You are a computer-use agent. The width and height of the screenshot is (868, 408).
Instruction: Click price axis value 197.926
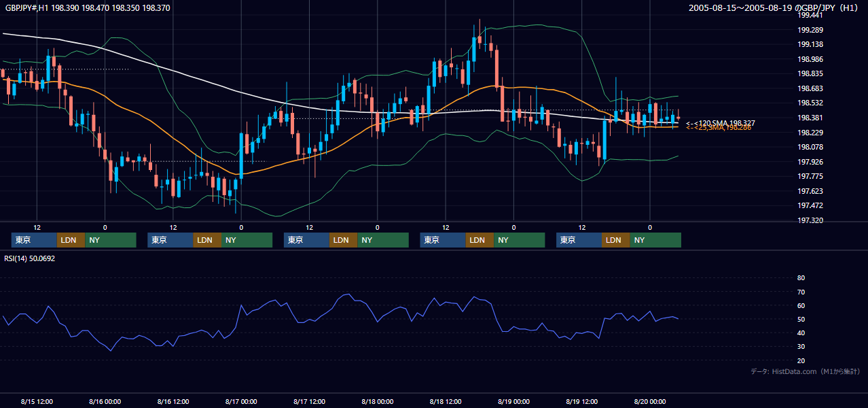coord(810,161)
